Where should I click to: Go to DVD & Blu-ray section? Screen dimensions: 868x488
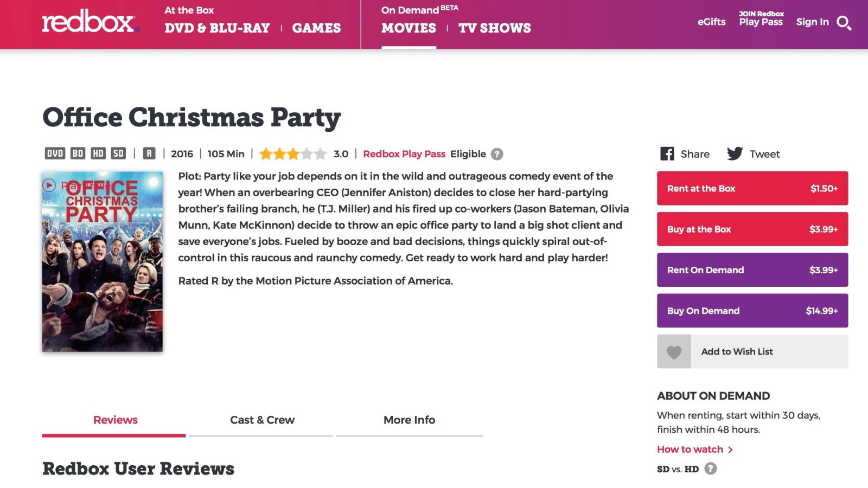pos(217,28)
